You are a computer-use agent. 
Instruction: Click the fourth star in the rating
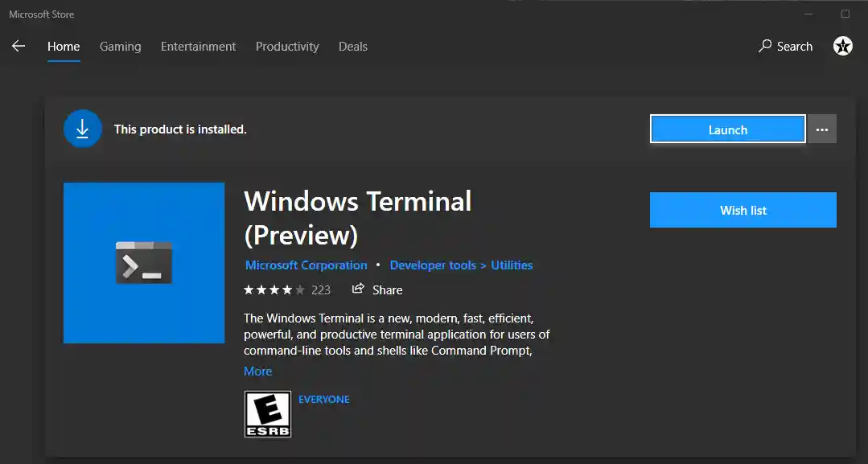286,289
